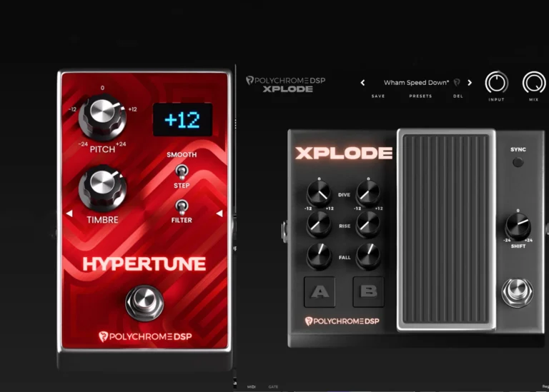Image resolution: width=549 pixels, height=392 pixels.
Task: Click the Xplode bypass footswitch
Action: click(517, 292)
